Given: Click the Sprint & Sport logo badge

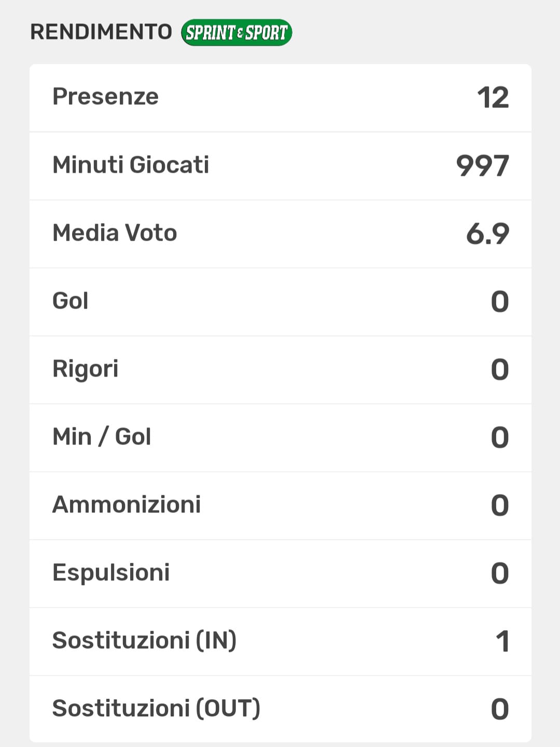Looking at the screenshot, I should pyautogui.click(x=236, y=33).
